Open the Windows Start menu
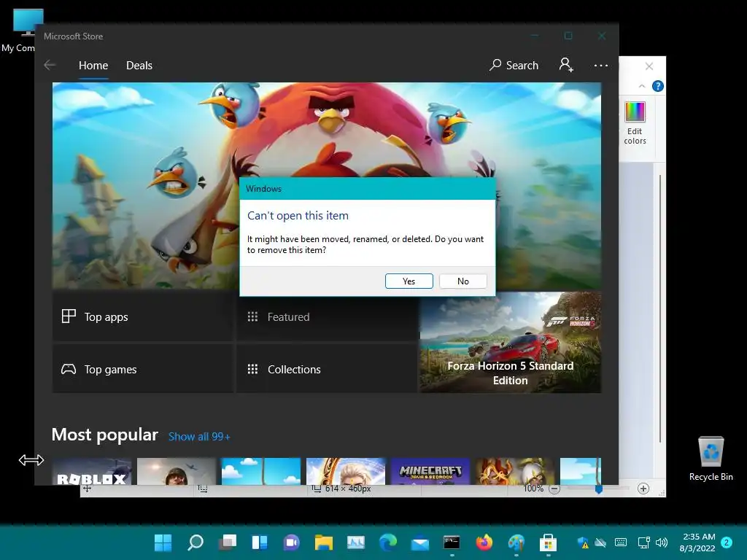The width and height of the screenshot is (747, 560). pos(163,542)
